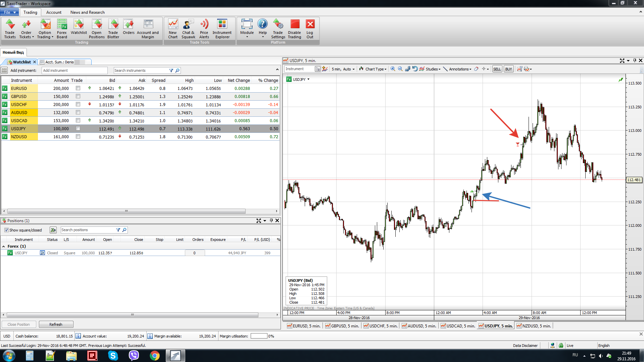644x362 pixels.
Task: Open Viber from the taskbar
Action: point(134,355)
